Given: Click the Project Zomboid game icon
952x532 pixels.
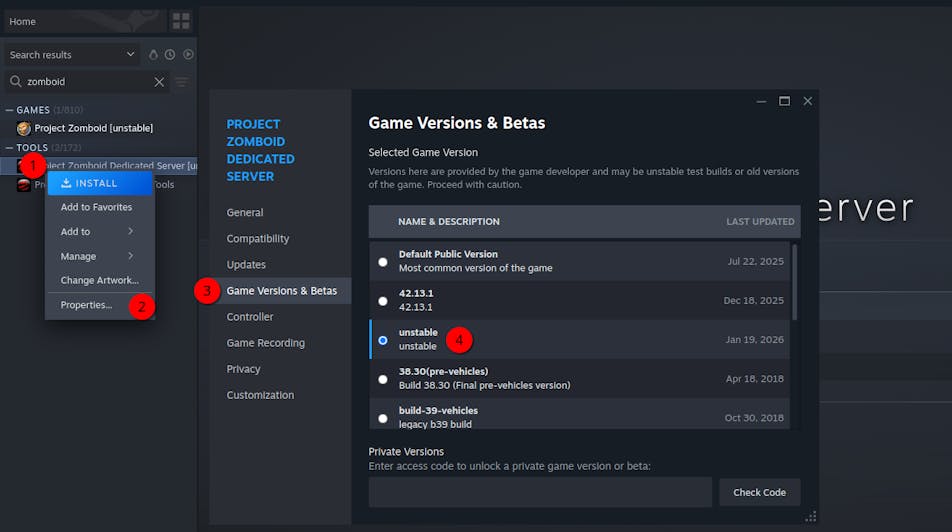Looking at the screenshot, I should coord(24,128).
